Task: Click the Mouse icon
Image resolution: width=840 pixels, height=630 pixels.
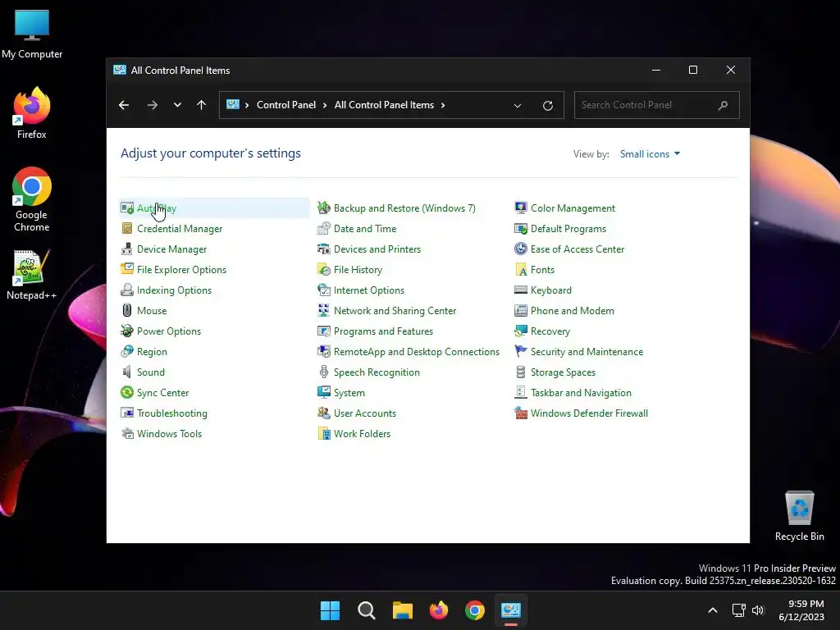Action: tap(127, 311)
